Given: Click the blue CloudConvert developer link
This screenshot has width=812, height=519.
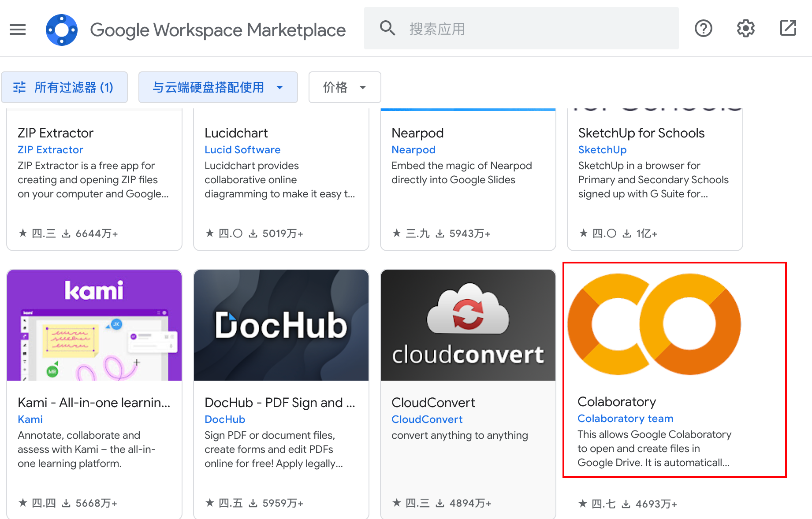Looking at the screenshot, I should [427, 419].
